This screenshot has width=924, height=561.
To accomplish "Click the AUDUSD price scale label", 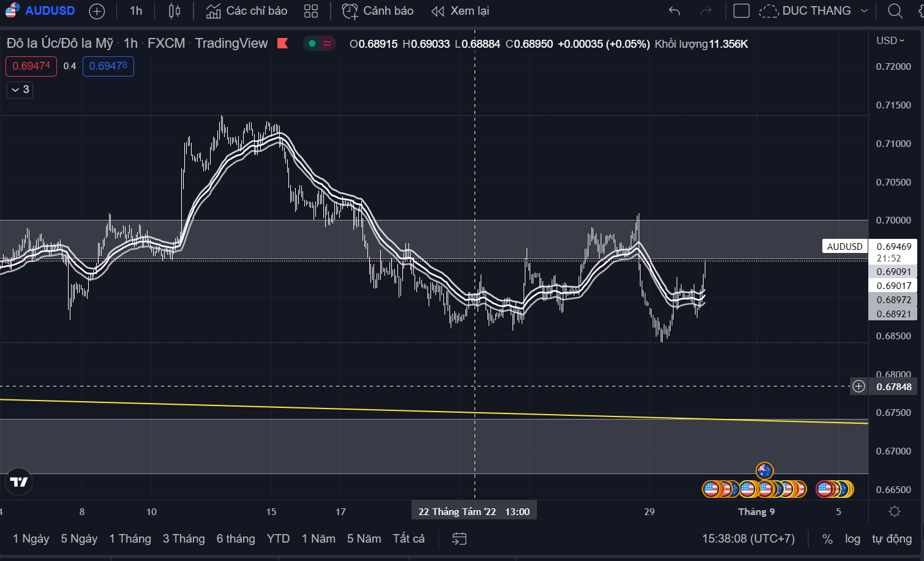I will pos(844,246).
